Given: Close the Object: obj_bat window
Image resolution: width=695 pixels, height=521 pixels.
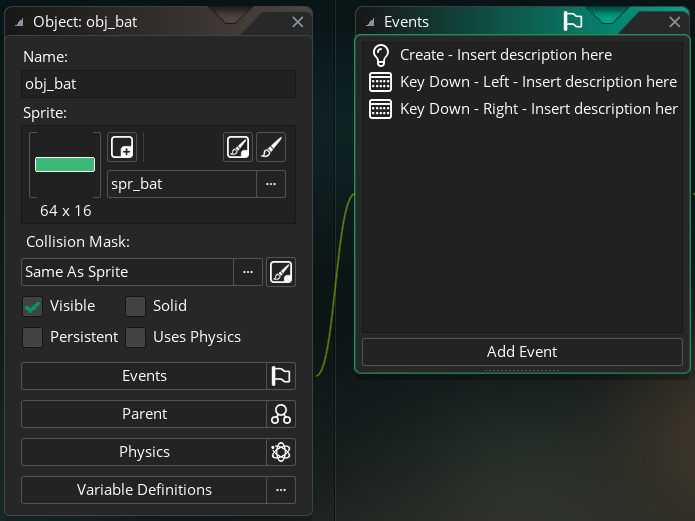Looking at the screenshot, I should [x=298, y=22].
